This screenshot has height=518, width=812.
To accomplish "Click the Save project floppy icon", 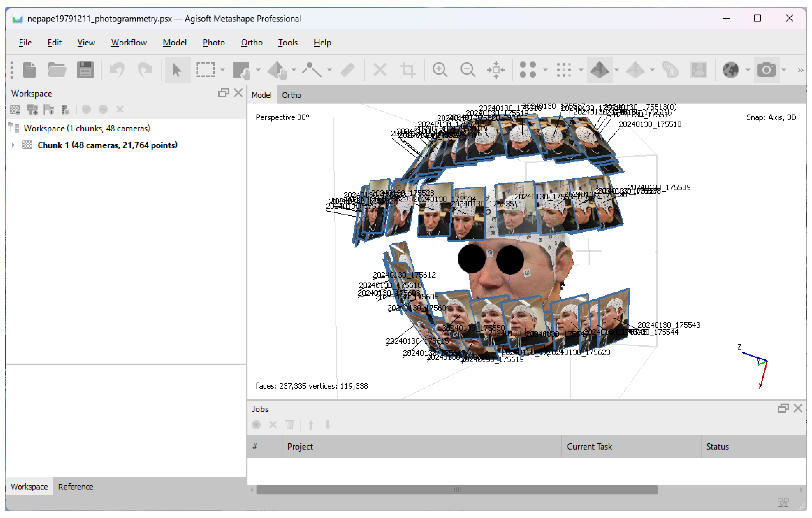I will pyautogui.click(x=85, y=70).
